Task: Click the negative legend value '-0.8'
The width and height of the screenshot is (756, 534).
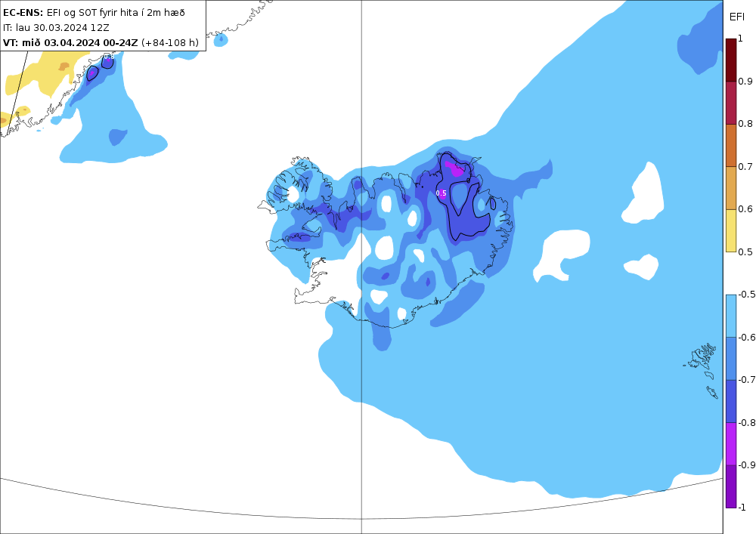Action: click(747, 422)
